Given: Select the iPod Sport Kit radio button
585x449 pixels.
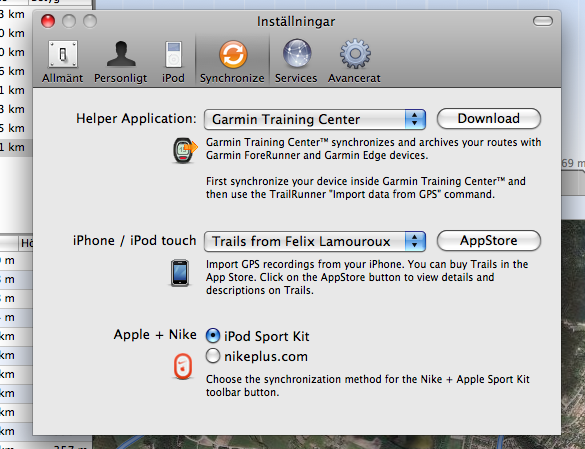Looking at the screenshot, I should pos(213,336).
